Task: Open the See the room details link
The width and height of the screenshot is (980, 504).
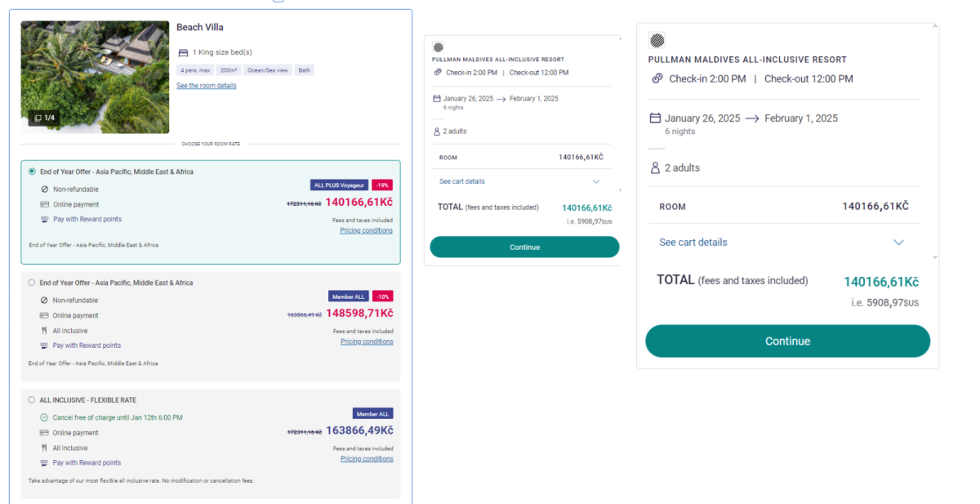Action: click(x=207, y=86)
